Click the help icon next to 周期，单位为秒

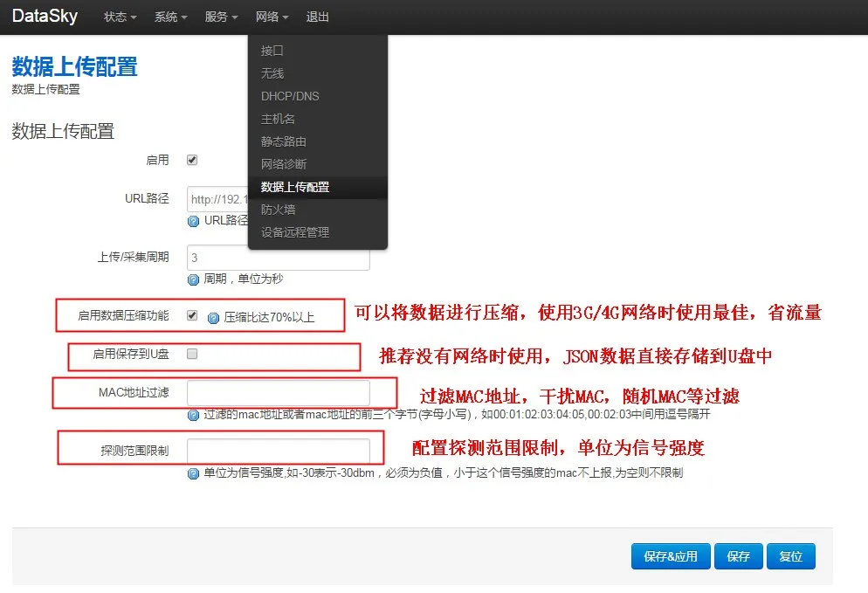point(194,279)
